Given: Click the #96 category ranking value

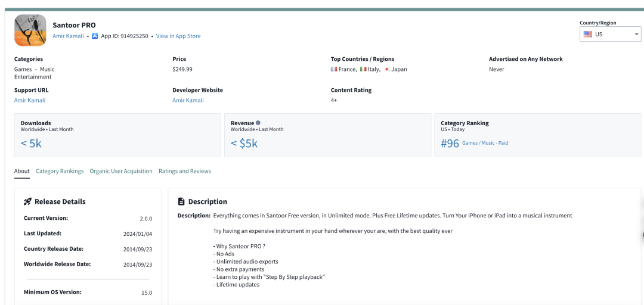Looking at the screenshot, I should [450, 143].
